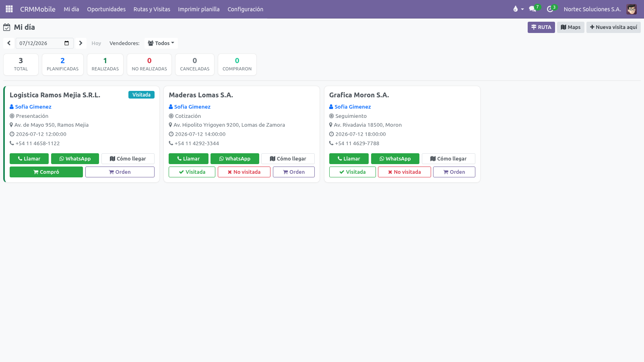Open the apps grid menu icon
Viewport: 644px width, 362px height.
[9, 9]
